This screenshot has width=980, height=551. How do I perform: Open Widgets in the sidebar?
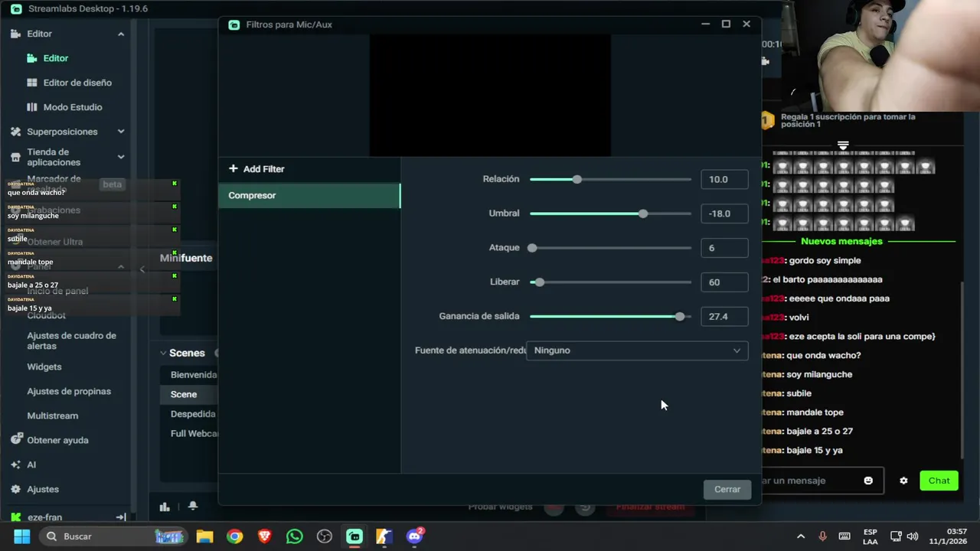pyautogui.click(x=44, y=367)
